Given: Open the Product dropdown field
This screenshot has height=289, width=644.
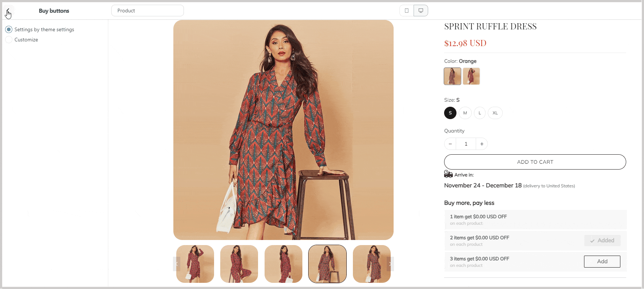Looking at the screenshot, I should [148, 11].
